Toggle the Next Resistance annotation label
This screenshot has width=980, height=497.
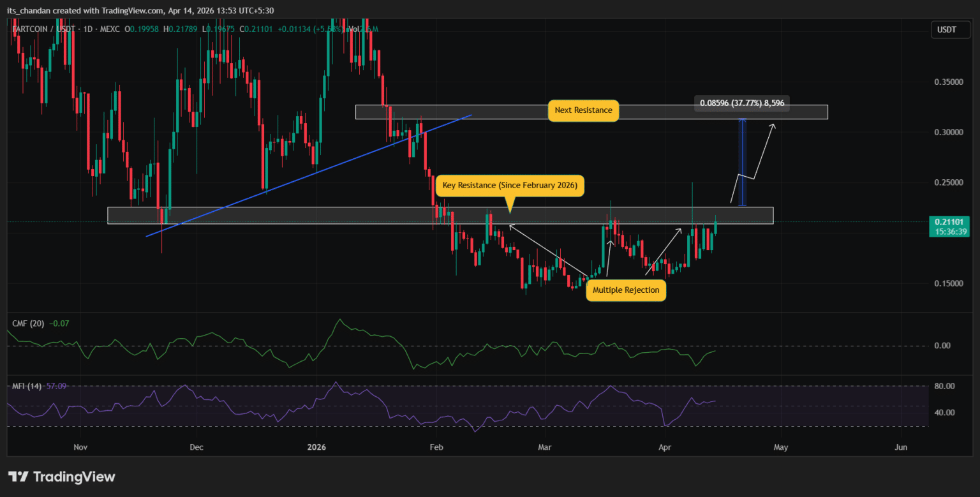point(583,110)
